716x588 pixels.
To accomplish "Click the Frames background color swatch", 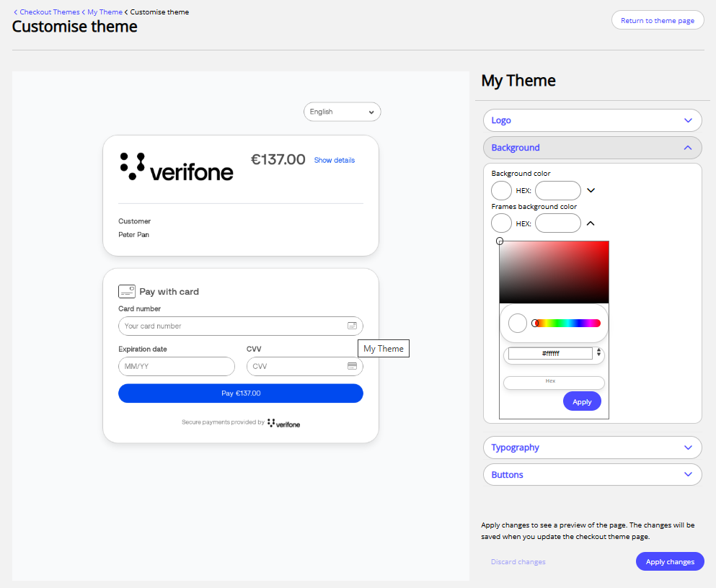I will pos(501,223).
